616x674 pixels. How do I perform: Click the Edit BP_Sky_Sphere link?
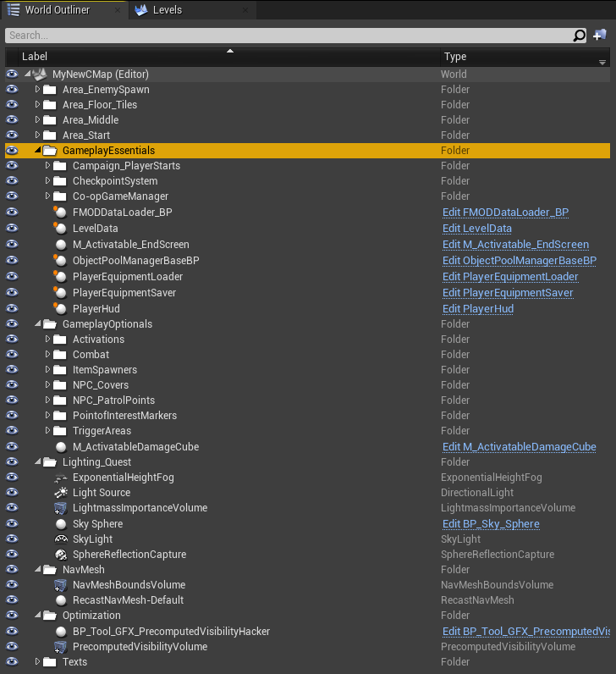point(490,524)
